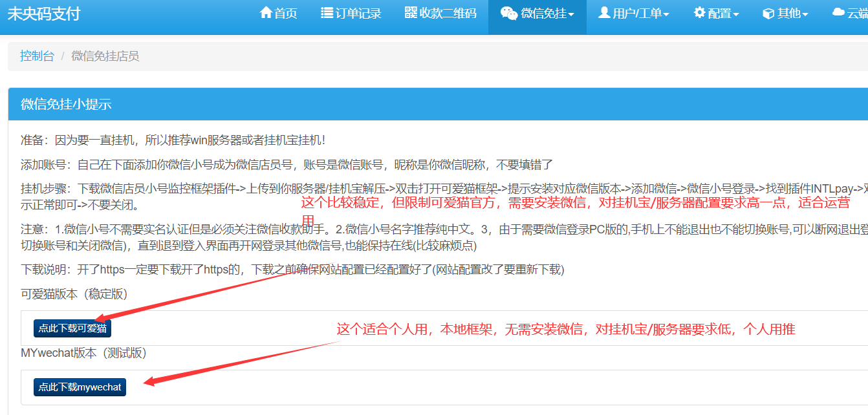Viewport: 868px width, 415px height.
Task: Click 微信免挂店员 breadcrumb text
Action: click(105, 56)
